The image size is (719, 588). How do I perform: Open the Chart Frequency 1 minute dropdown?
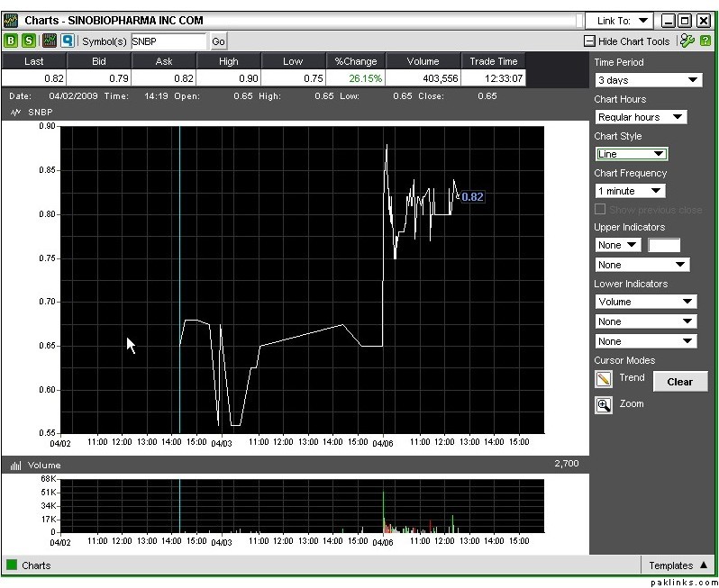(630, 191)
